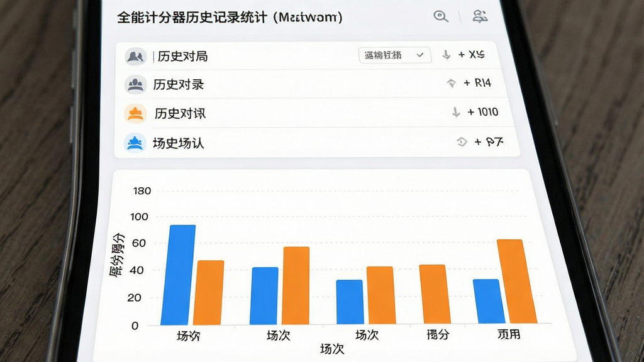Tap the blue avatar in the bottom list row
This screenshot has height=362, width=644.
tap(135, 143)
